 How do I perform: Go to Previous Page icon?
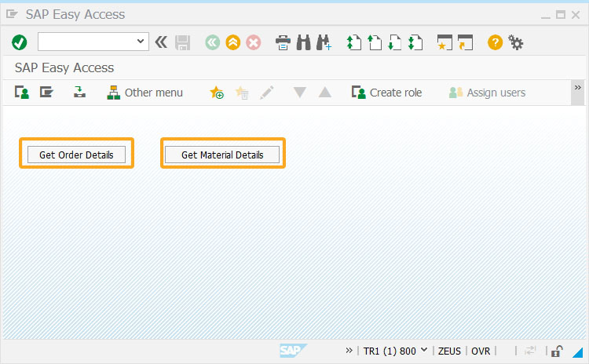pos(374,42)
